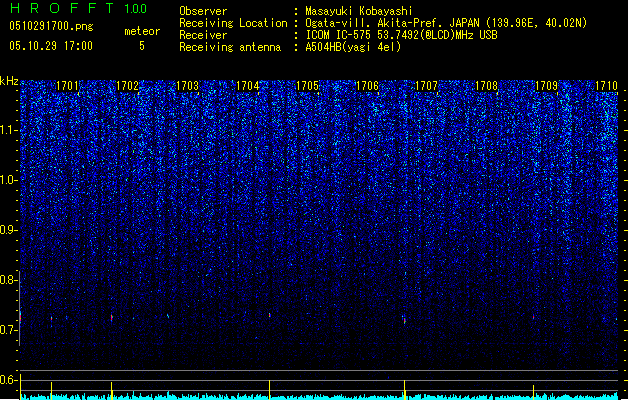Select the name Masayuki Kobayashi

pyautogui.click(x=359, y=11)
